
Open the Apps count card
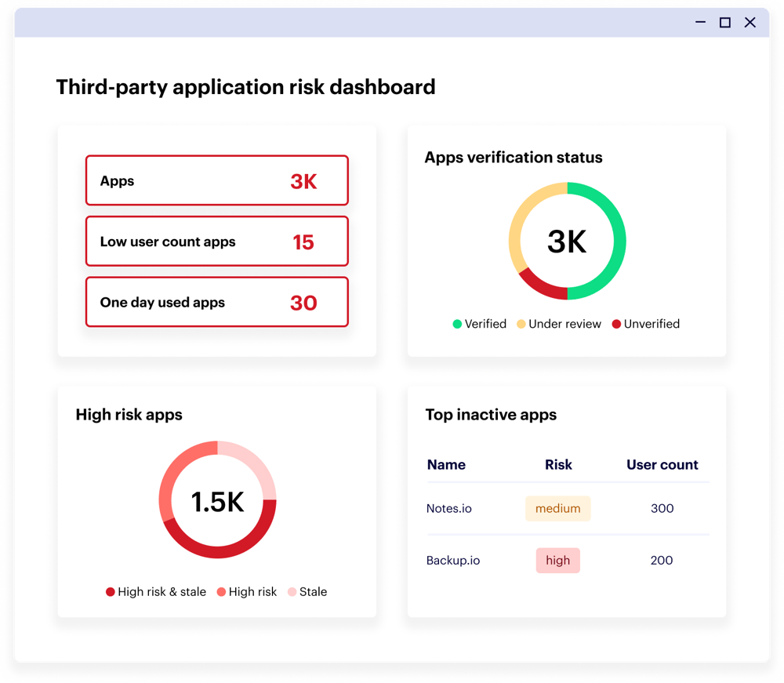pyautogui.click(x=216, y=180)
